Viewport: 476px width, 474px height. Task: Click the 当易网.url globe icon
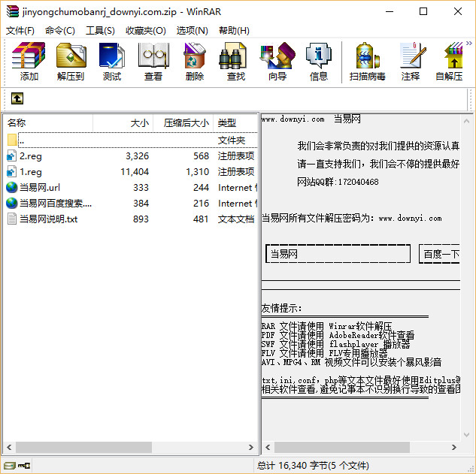[x=12, y=187]
